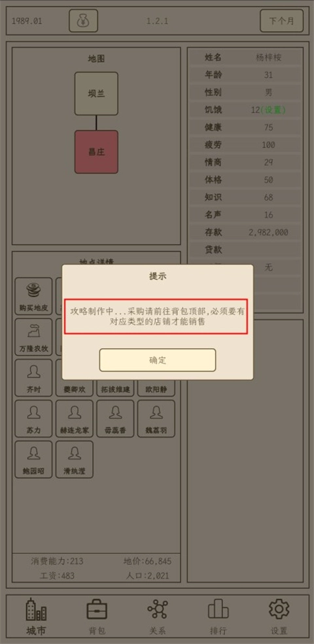314x644 pixels.
Task: Select the 魏慕羽 person tile
Action: (156, 419)
